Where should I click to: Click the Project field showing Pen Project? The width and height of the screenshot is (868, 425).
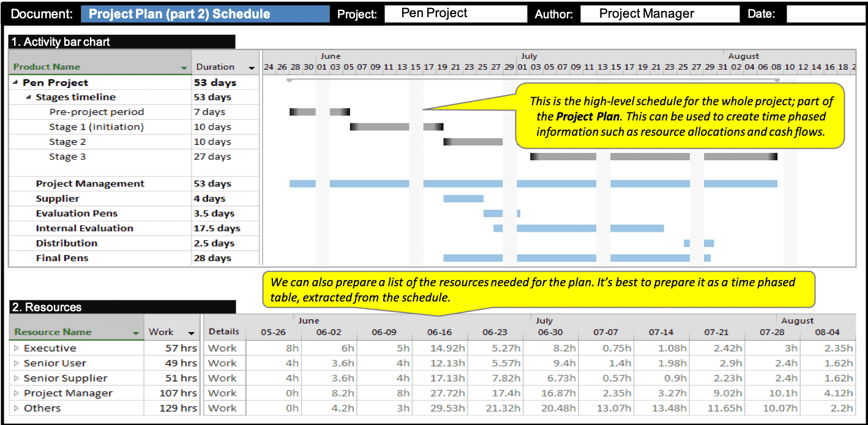point(455,13)
